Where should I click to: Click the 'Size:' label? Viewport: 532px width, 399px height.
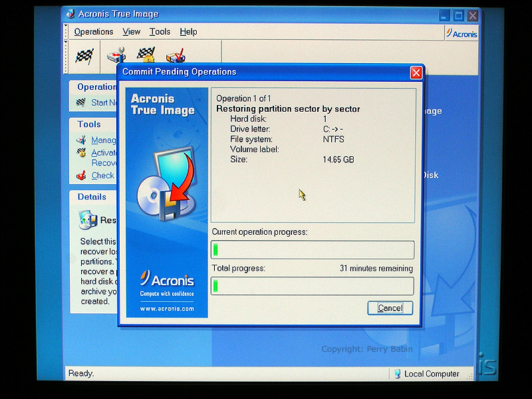point(239,159)
